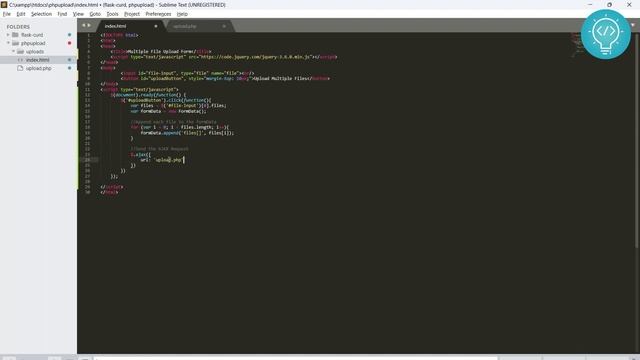Select the uploads folder in sidebar
This screenshot has height=360, width=640.
click(35, 52)
